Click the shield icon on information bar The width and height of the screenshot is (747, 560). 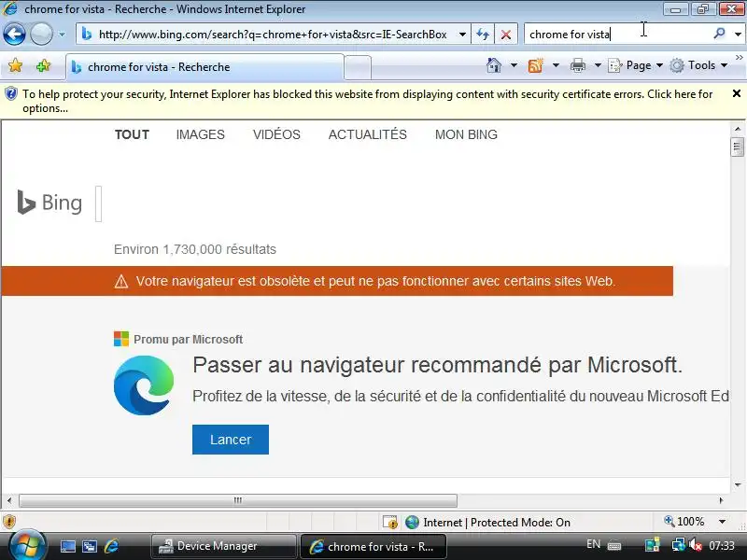pos(10,94)
